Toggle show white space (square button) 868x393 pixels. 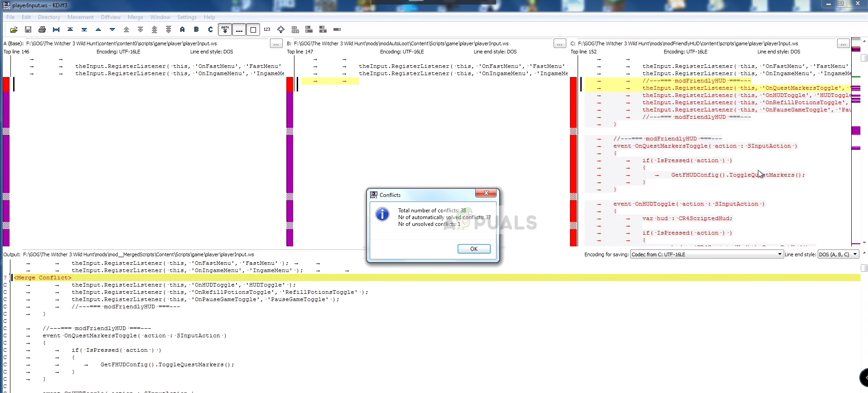(x=253, y=29)
